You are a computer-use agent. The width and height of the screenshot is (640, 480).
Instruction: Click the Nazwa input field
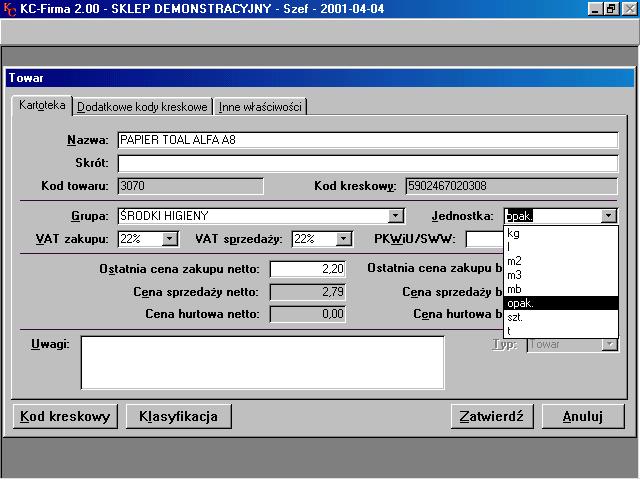pos(368,140)
